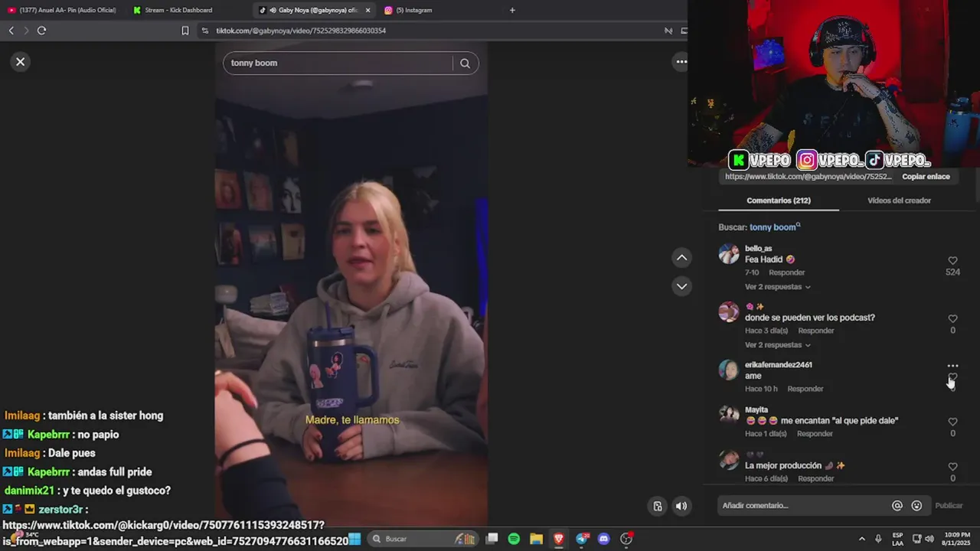
Task: Click the taskbar Buscar search box
Action: pos(423,539)
